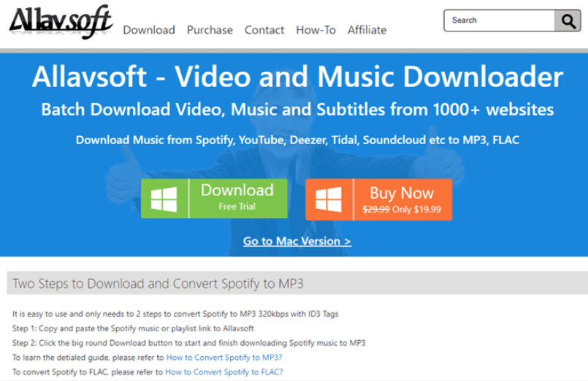Image resolution: width=588 pixels, height=381 pixels.
Task: Open the Purchase page from navigation
Action: coord(210,30)
